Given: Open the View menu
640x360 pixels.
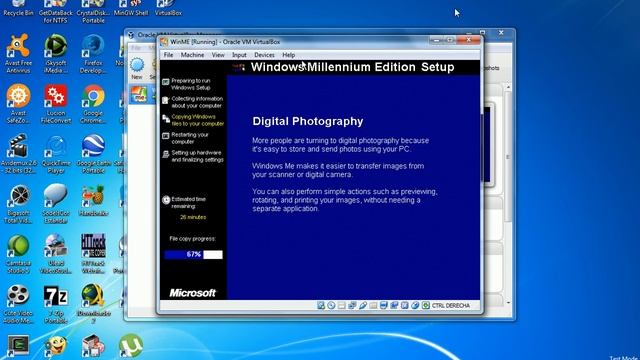Looking at the screenshot, I should (218, 55).
